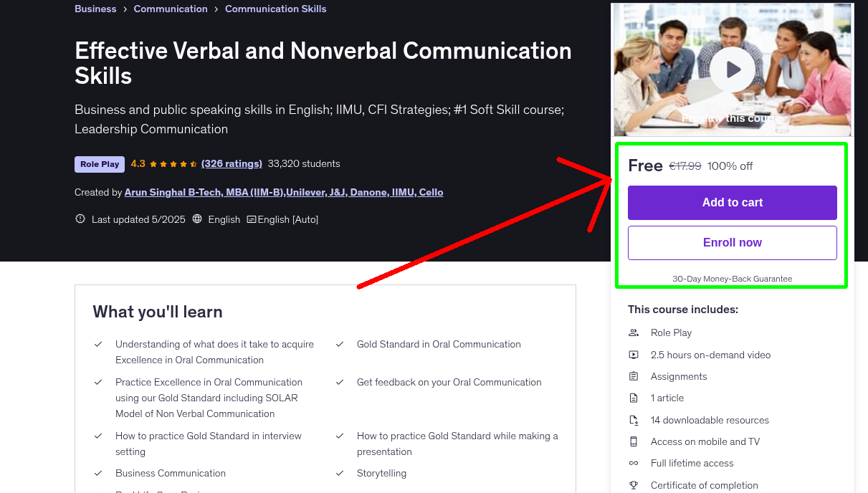Click the article document icon
The width and height of the screenshot is (868, 493).
pos(634,398)
